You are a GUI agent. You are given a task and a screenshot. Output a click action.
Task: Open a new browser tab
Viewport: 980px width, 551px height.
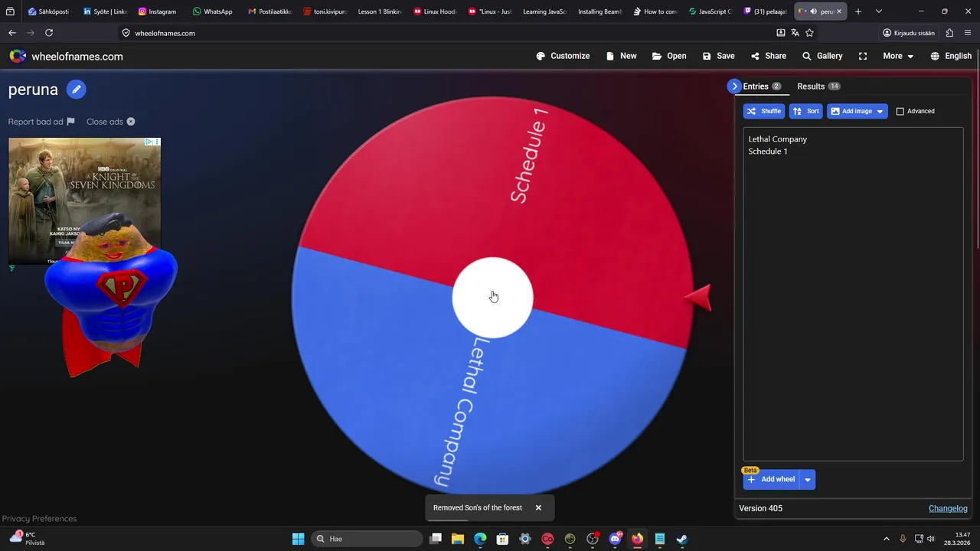858,11
